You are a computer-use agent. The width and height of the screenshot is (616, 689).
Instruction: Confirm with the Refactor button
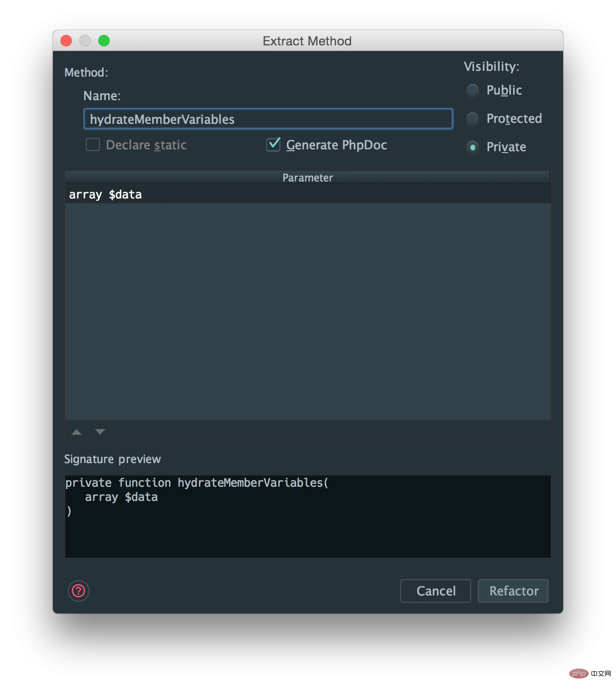[513, 591]
